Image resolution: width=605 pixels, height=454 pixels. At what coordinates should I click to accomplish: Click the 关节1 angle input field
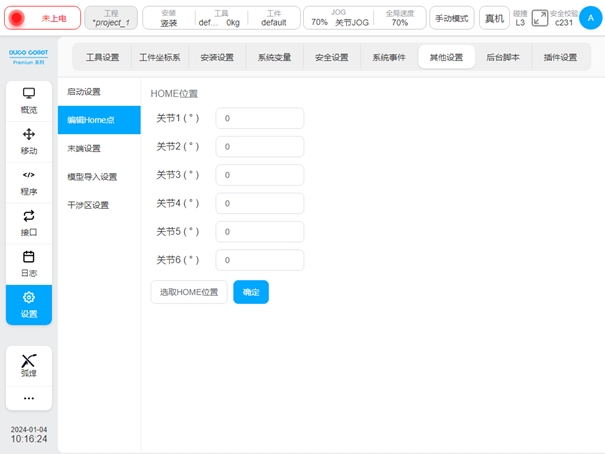(x=259, y=118)
